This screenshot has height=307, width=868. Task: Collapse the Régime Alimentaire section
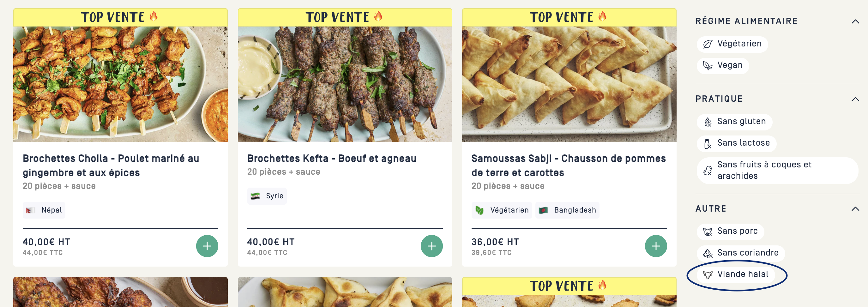pyautogui.click(x=855, y=21)
